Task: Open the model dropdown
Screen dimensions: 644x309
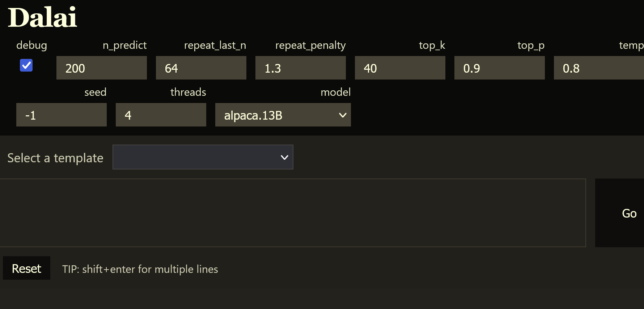Action: (283, 115)
